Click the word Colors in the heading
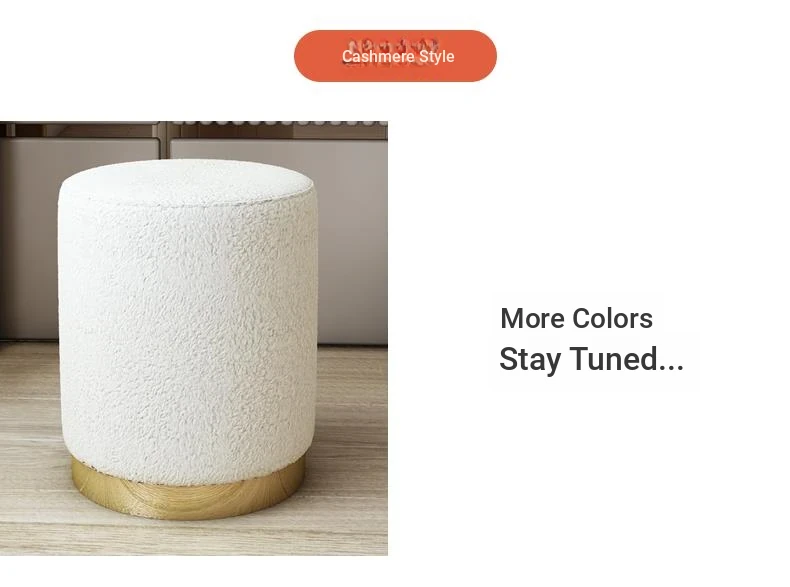The width and height of the screenshot is (790, 587). pyautogui.click(x=612, y=318)
